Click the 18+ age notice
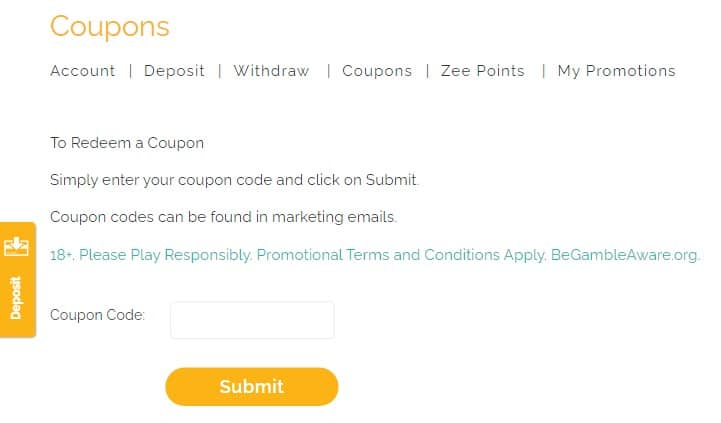Viewport: 721px width, 423px height. point(62,255)
